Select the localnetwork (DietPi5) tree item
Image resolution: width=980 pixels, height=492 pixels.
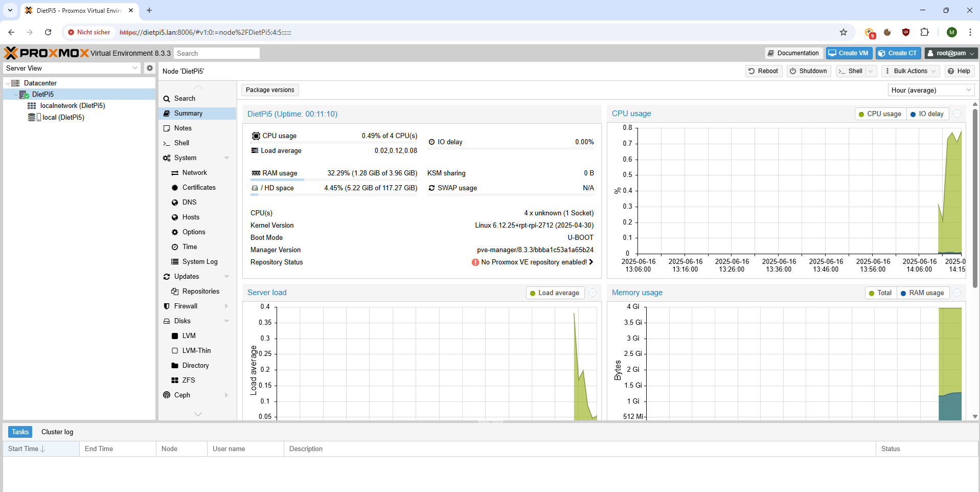pyautogui.click(x=73, y=106)
